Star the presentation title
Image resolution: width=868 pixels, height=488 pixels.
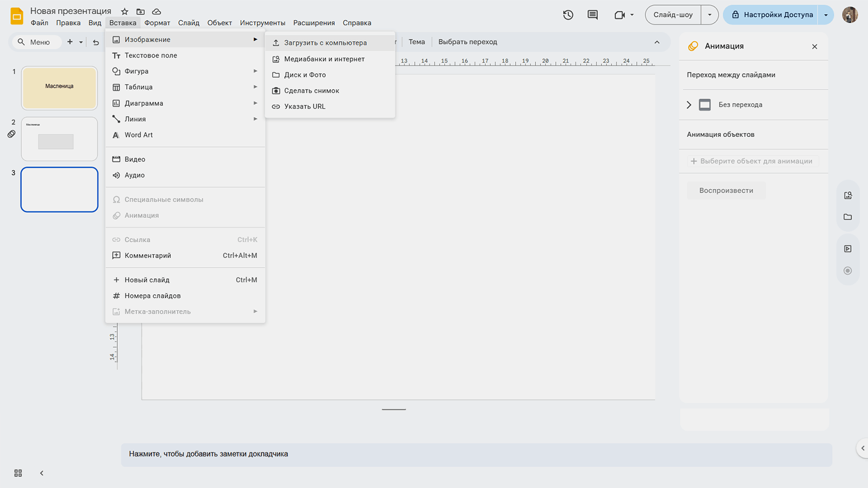click(125, 11)
